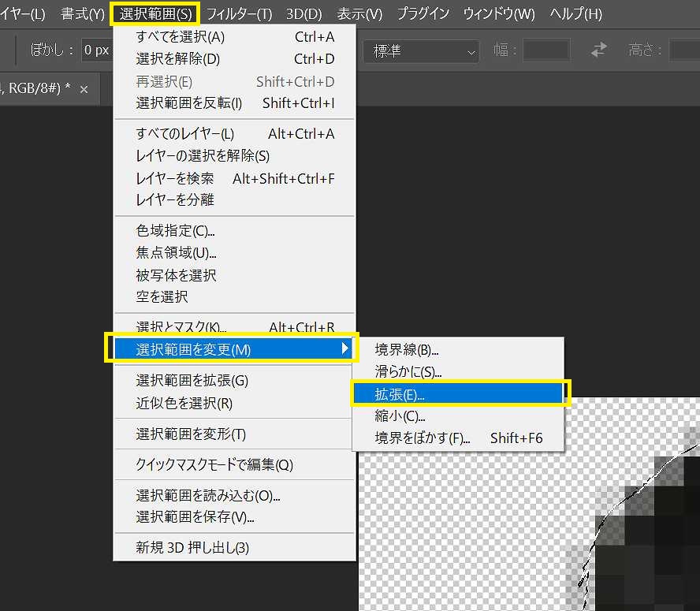Open the ウィンドウ(W) menu

pos(499,14)
